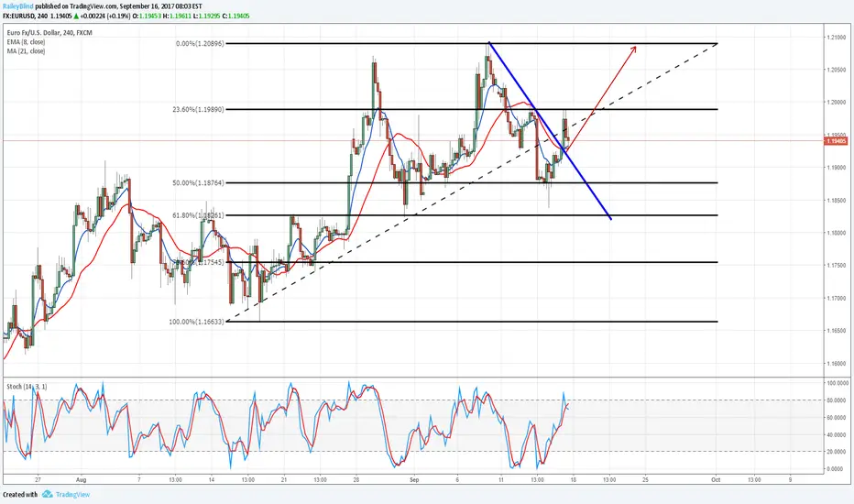Select the 'Euro Fx/U.S. Dollar, 240, FXCM' title
This screenshot has height=504, width=854.
[49, 33]
